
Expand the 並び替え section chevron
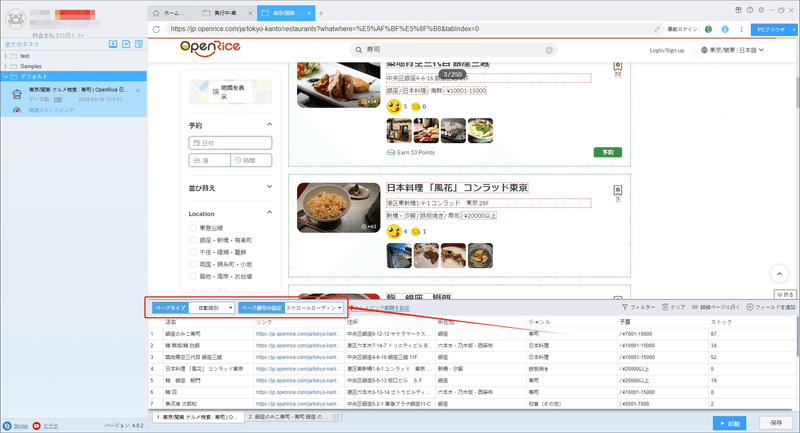click(269, 187)
